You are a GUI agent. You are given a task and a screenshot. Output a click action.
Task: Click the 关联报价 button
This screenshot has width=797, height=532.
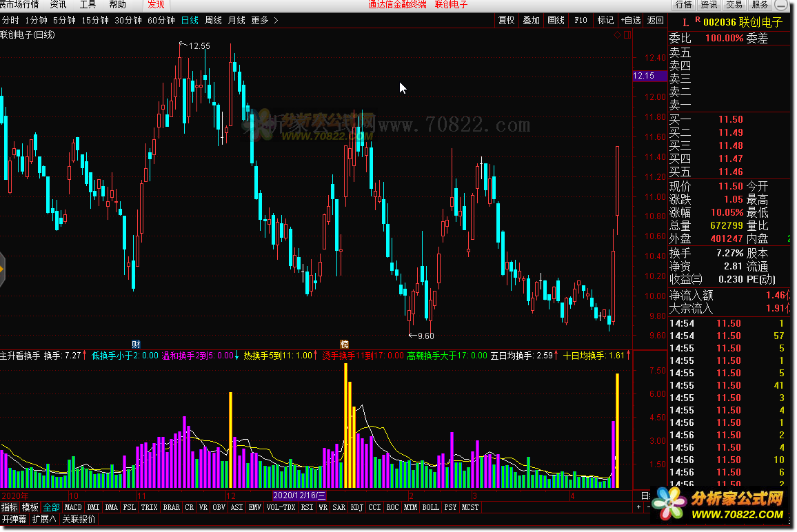pos(79,520)
